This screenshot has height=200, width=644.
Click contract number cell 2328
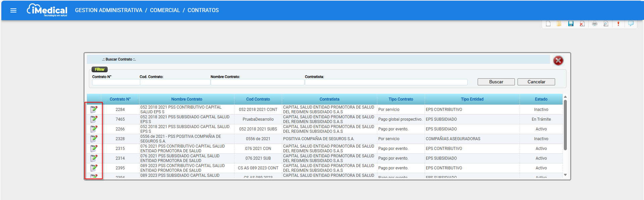[120, 139]
